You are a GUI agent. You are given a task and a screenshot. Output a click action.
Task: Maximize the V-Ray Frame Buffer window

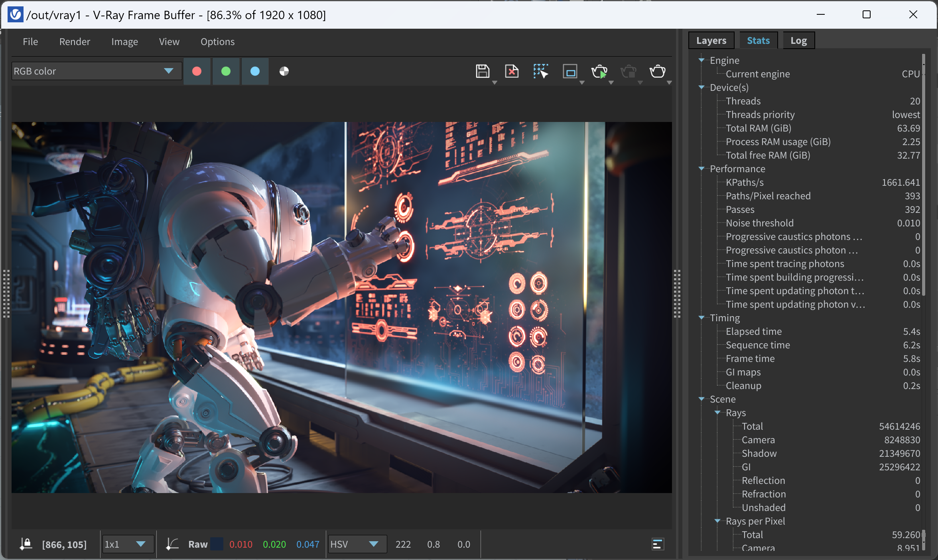coord(866,15)
